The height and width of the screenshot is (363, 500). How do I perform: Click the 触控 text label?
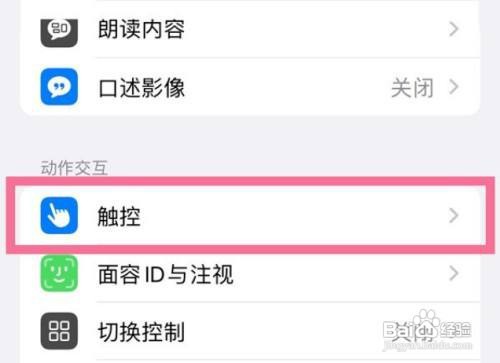(119, 216)
